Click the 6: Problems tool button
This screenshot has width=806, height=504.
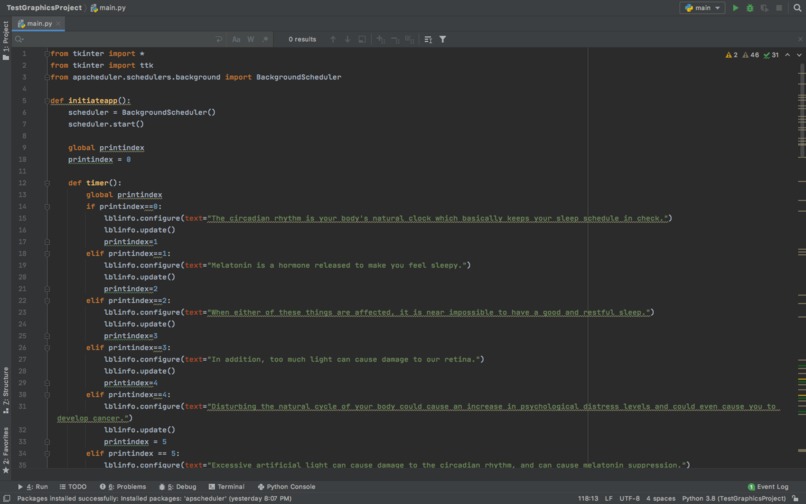tap(125, 487)
